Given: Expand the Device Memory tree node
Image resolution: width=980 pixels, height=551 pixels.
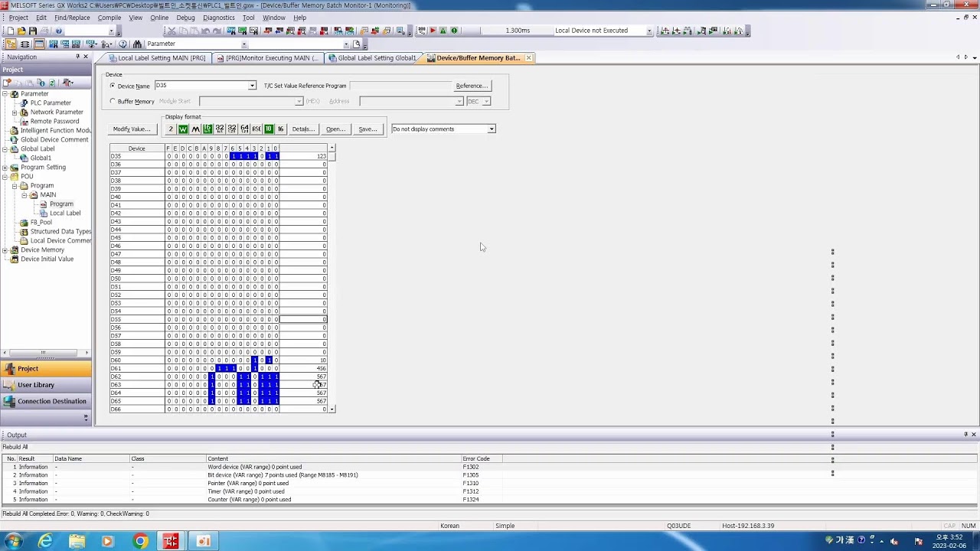Looking at the screenshot, I should click(x=5, y=249).
